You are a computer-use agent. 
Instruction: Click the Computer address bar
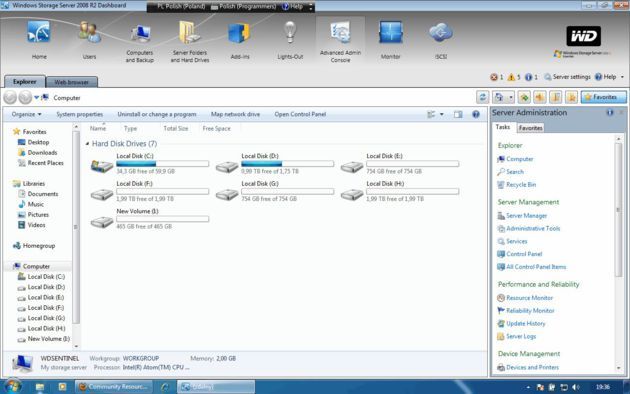pyautogui.click(x=257, y=98)
